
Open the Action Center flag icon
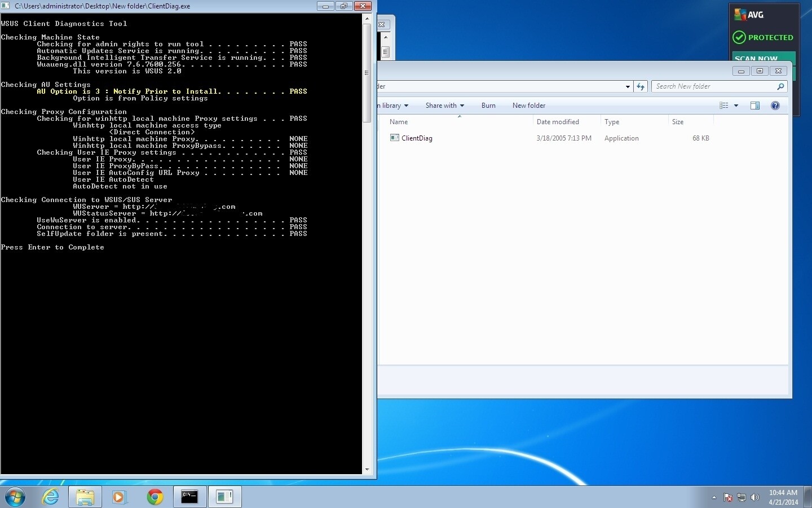(x=728, y=497)
